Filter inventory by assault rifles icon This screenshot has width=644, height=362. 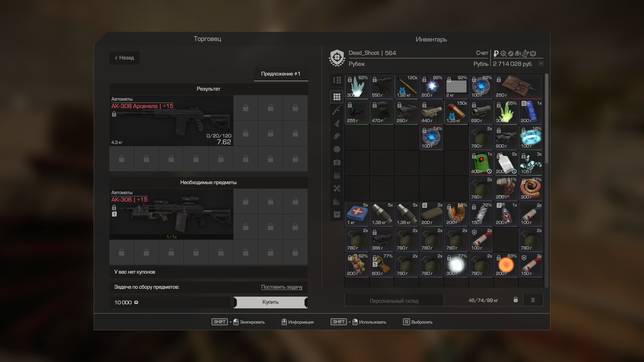(x=337, y=110)
